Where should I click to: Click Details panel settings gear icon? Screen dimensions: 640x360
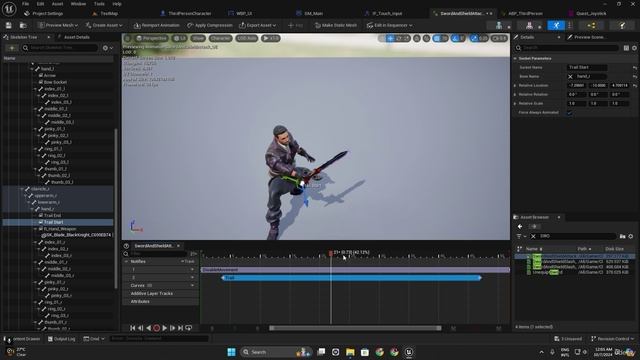(x=634, y=48)
